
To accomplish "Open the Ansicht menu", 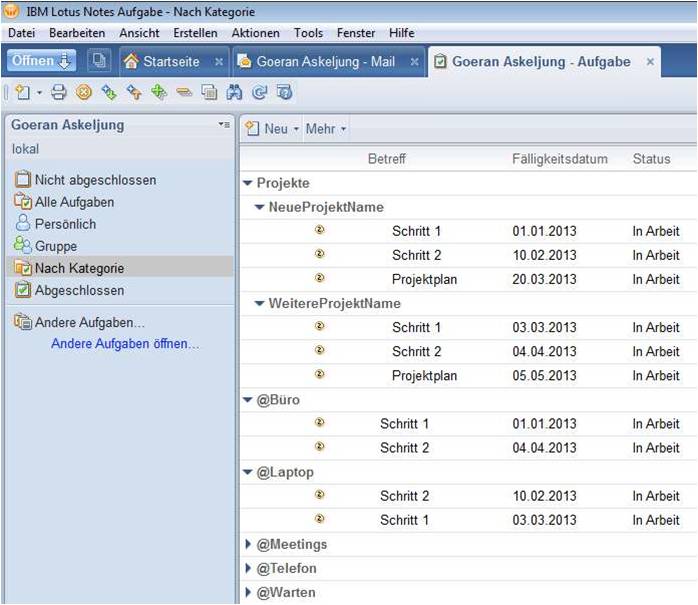I will click(x=139, y=33).
